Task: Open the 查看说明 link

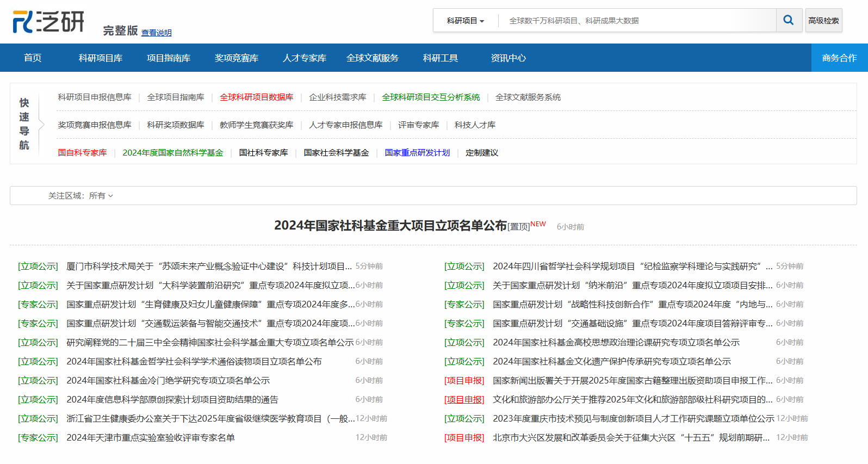Action: [x=157, y=33]
